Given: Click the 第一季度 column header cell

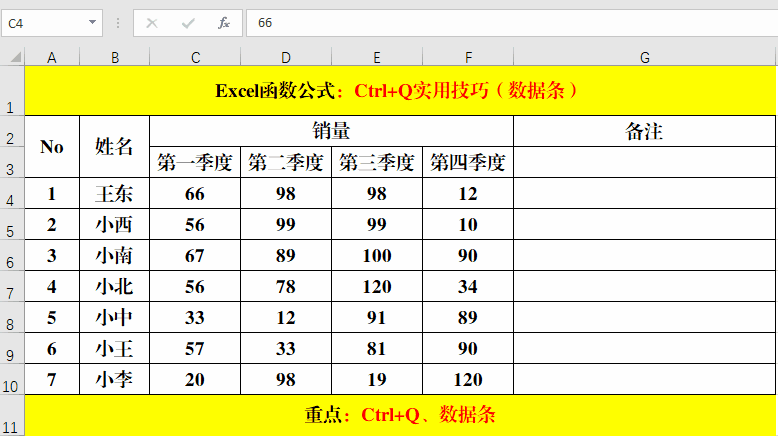Looking at the screenshot, I should pos(195,162).
